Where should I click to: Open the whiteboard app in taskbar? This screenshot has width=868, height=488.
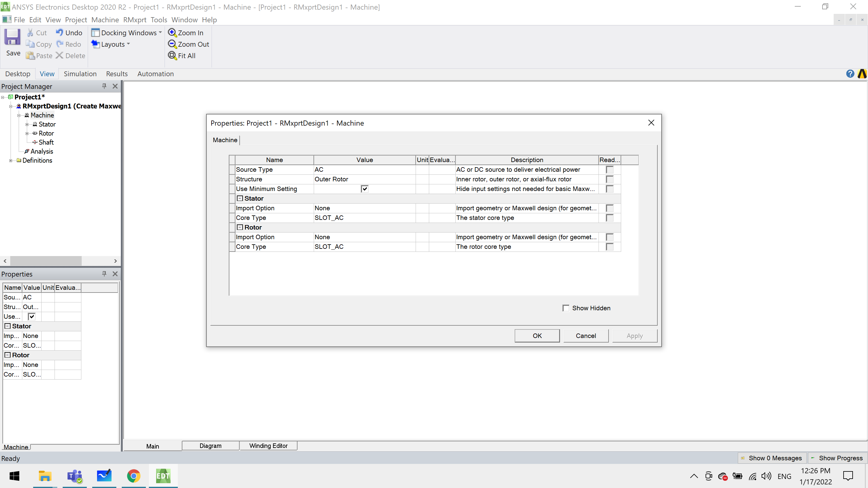click(x=104, y=476)
